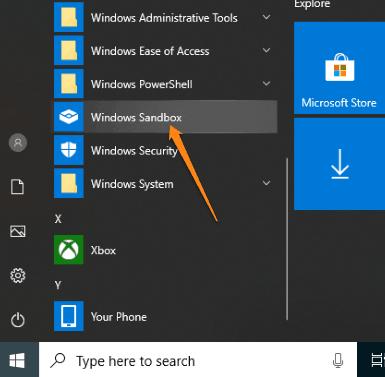The image size is (385, 377).
Task: Open Documents from the Start sidebar
Action: [x=18, y=186]
